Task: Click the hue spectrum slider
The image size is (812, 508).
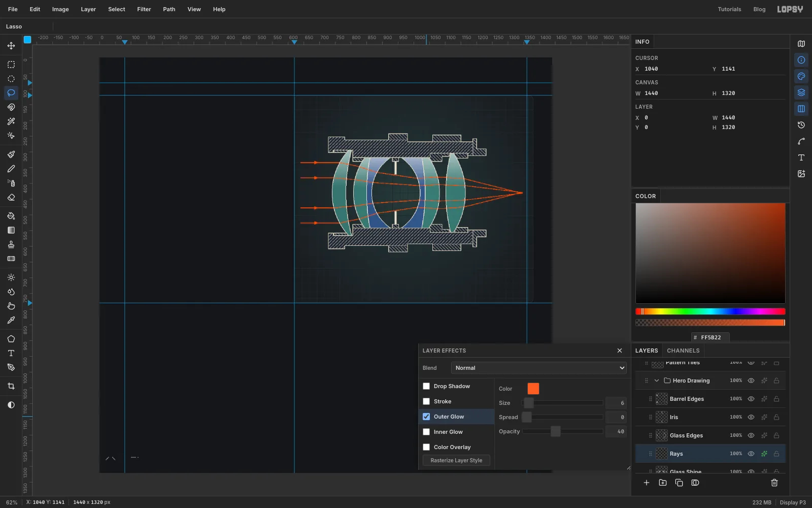Action: coord(710,311)
